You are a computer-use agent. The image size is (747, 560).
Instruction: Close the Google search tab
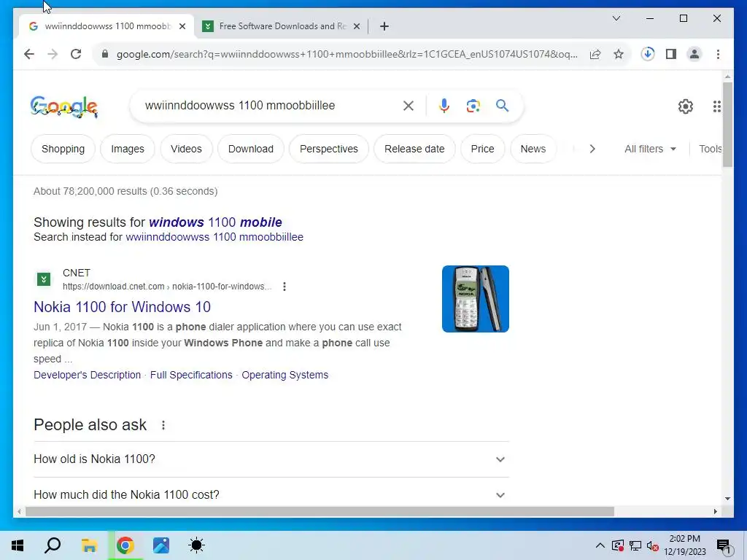[182, 26]
